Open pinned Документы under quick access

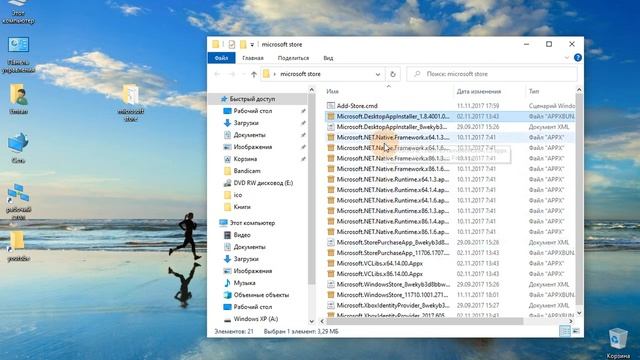click(249, 135)
